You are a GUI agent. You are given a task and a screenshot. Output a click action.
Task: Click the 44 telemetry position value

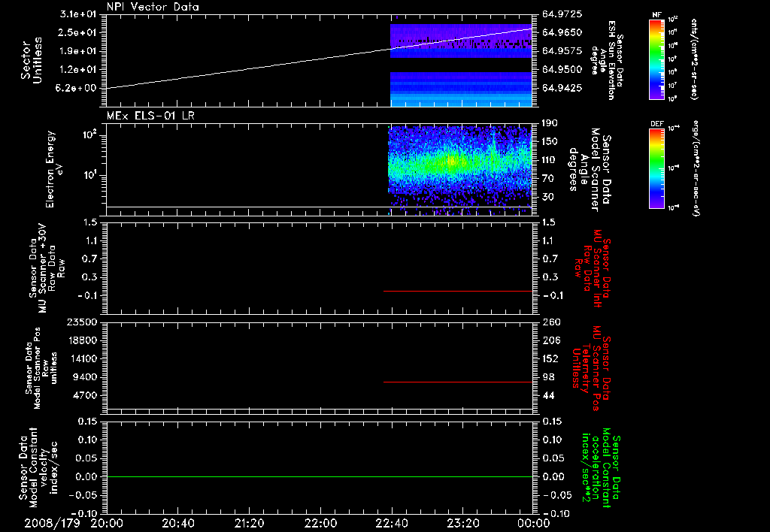(x=548, y=395)
